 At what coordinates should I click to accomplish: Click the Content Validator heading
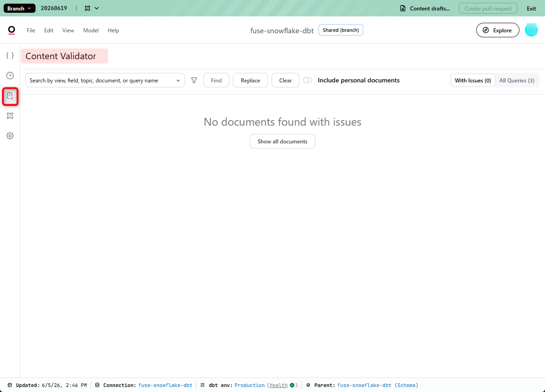[61, 56]
